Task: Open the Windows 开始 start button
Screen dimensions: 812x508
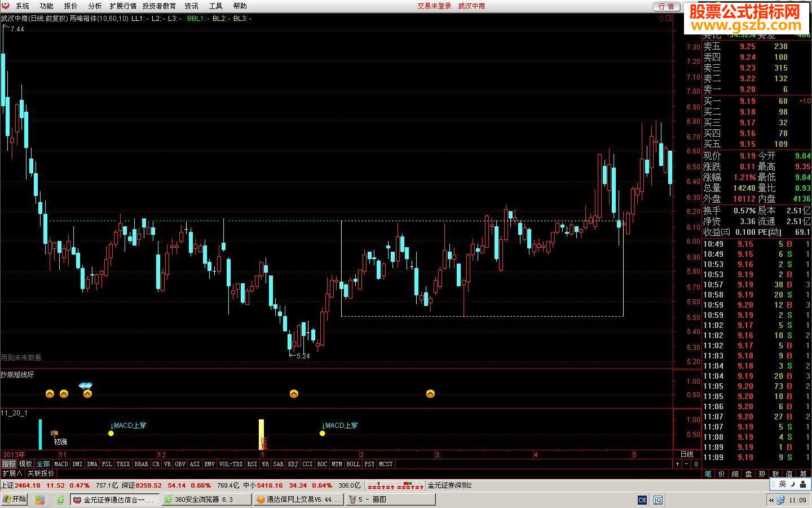Action: click(14, 499)
